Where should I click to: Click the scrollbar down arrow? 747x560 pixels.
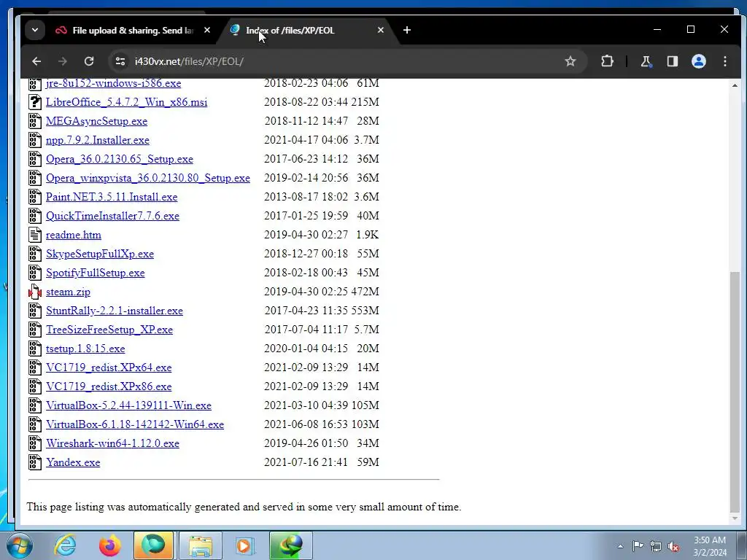pyautogui.click(x=735, y=518)
